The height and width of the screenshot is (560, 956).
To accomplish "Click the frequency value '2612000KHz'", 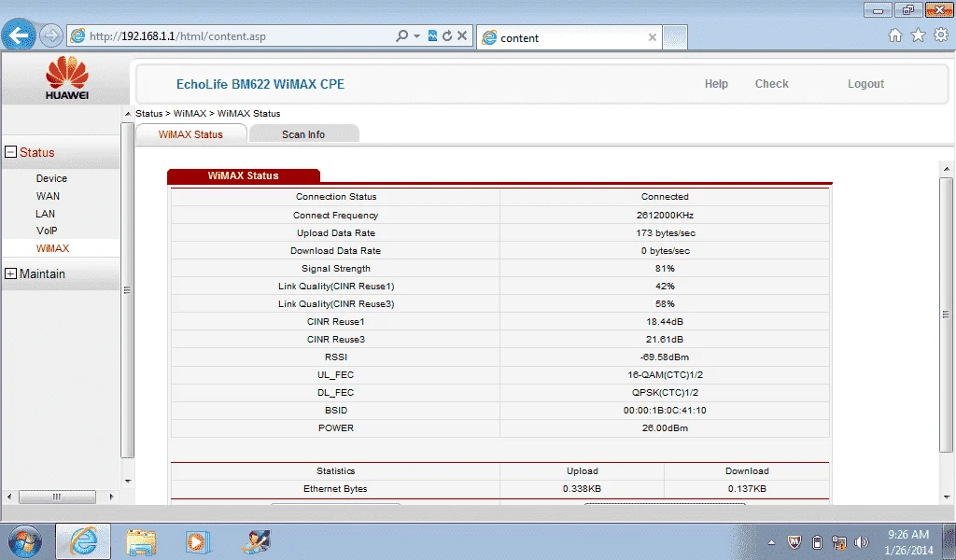I will (665, 215).
